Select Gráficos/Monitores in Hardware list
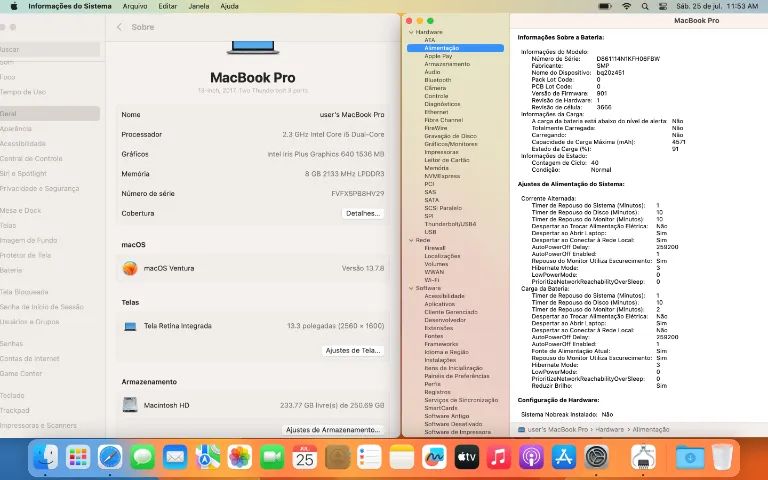768x480 pixels. [x=451, y=144]
